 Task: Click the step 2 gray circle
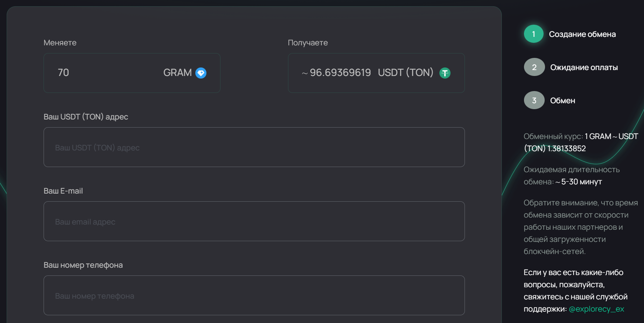click(x=534, y=67)
